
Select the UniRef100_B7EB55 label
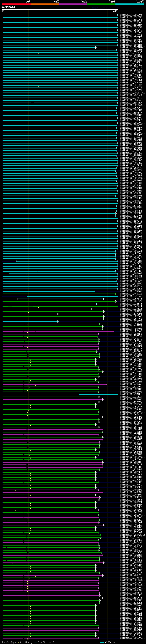(x=131, y=284)
